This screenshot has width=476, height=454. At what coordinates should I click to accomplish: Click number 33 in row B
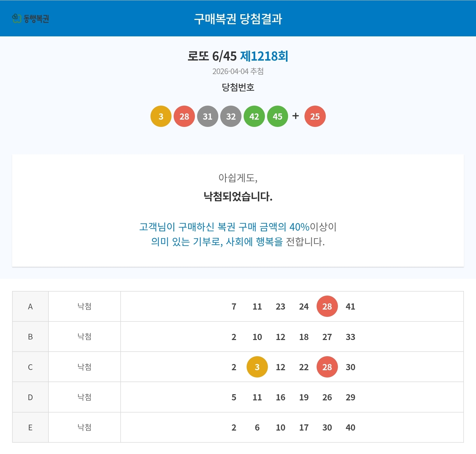click(x=351, y=337)
